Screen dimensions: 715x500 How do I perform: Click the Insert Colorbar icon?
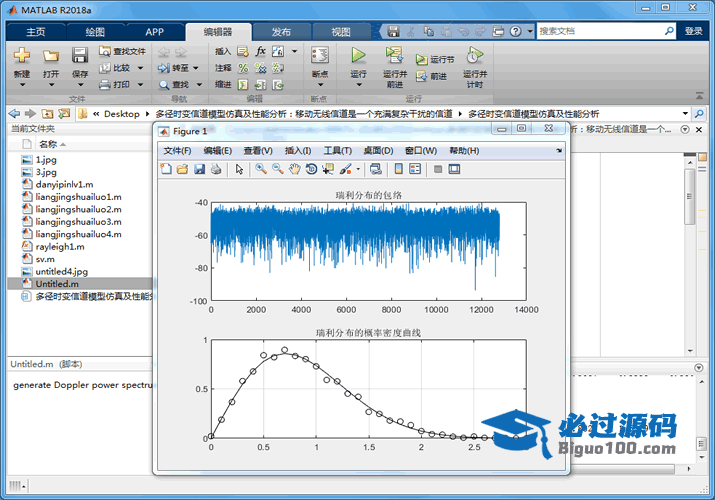click(399, 169)
